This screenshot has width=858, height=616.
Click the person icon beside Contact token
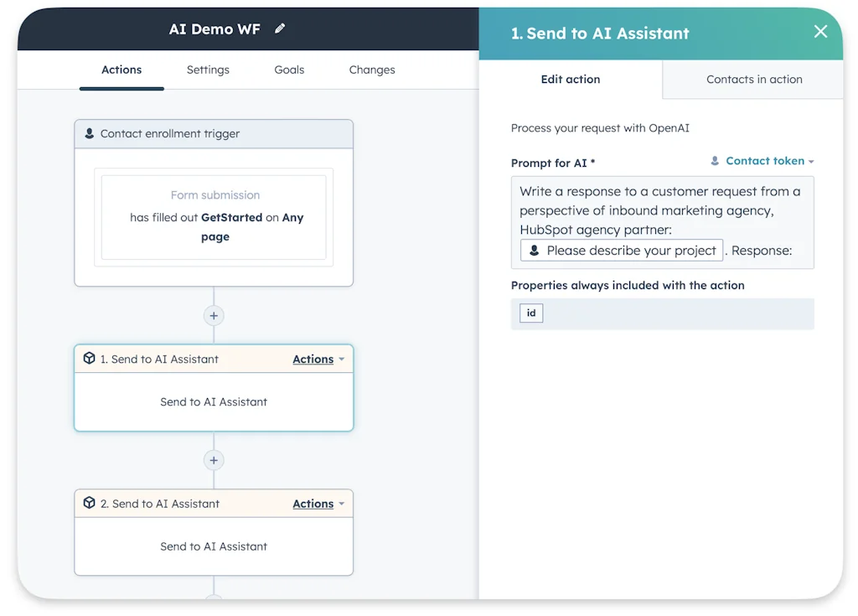[x=715, y=161]
